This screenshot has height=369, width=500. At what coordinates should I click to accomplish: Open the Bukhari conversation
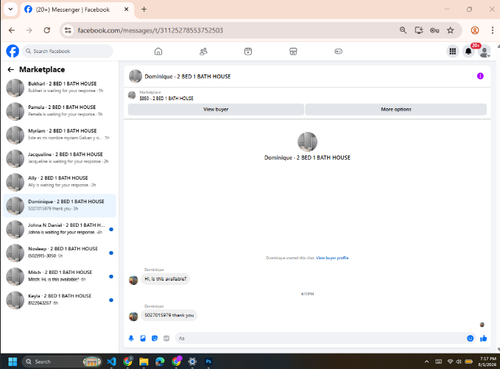pyautogui.click(x=59, y=88)
